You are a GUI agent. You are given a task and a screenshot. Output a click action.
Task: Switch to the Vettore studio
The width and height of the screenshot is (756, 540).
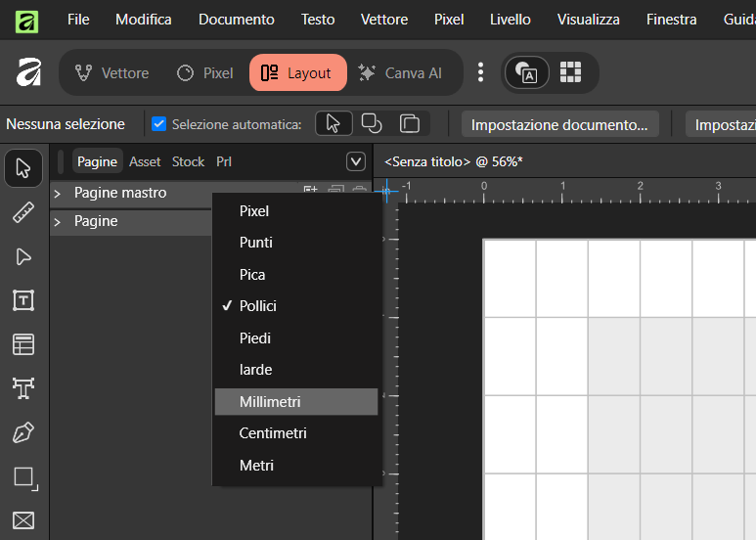pos(111,72)
